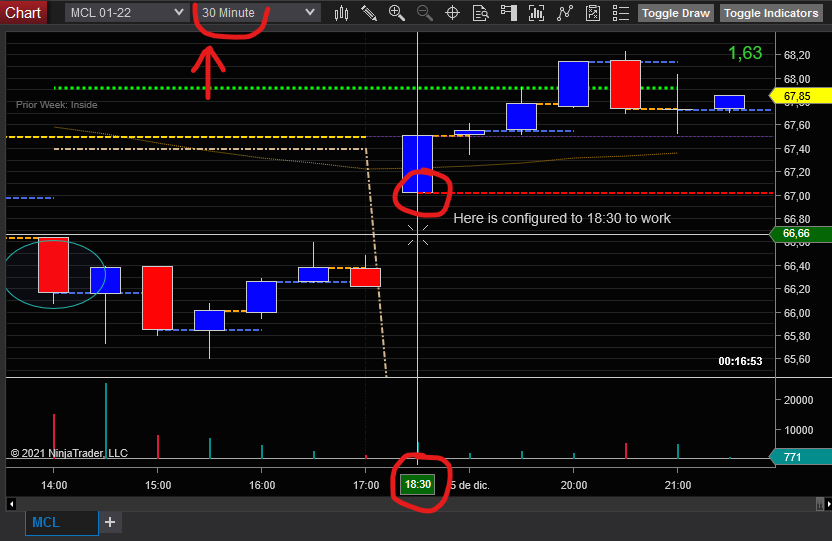The height and width of the screenshot is (541, 832).
Task: Open the indicators line-graph icon
Action: click(x=565, y=13)
